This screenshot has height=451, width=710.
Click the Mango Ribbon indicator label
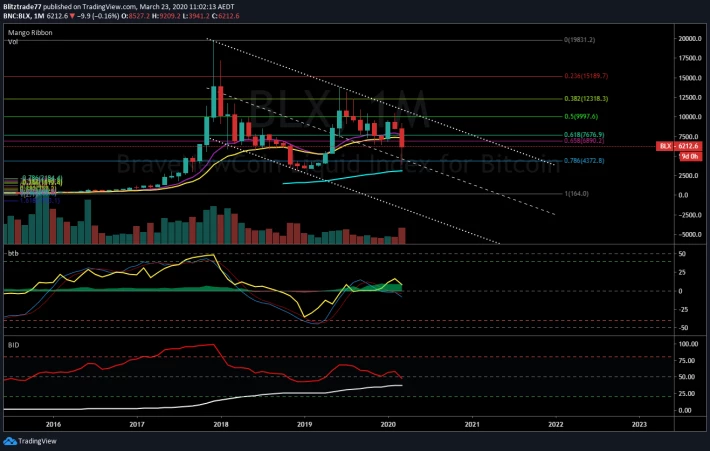pos(30,33)
